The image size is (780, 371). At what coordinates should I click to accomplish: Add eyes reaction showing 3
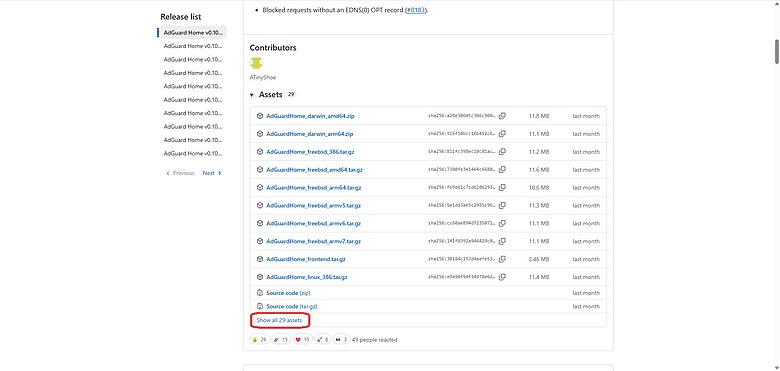pyautogui.click(x=341, y=340)
